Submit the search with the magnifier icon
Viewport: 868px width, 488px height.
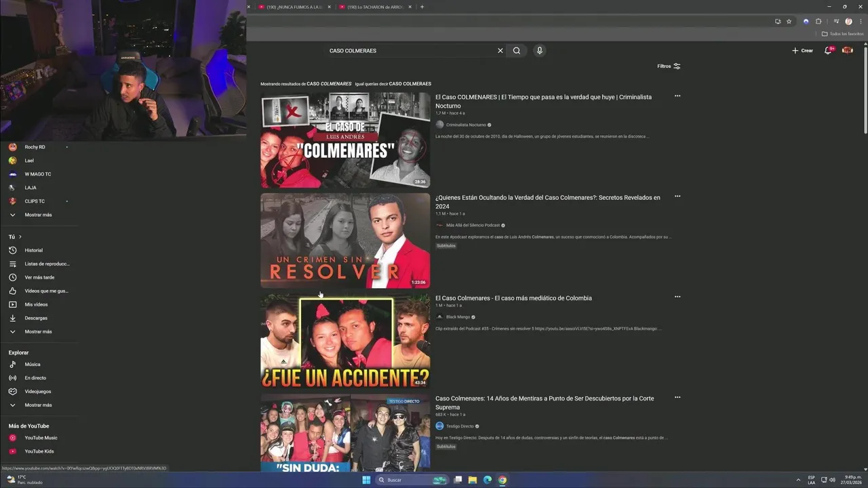(x=517, y=50)
